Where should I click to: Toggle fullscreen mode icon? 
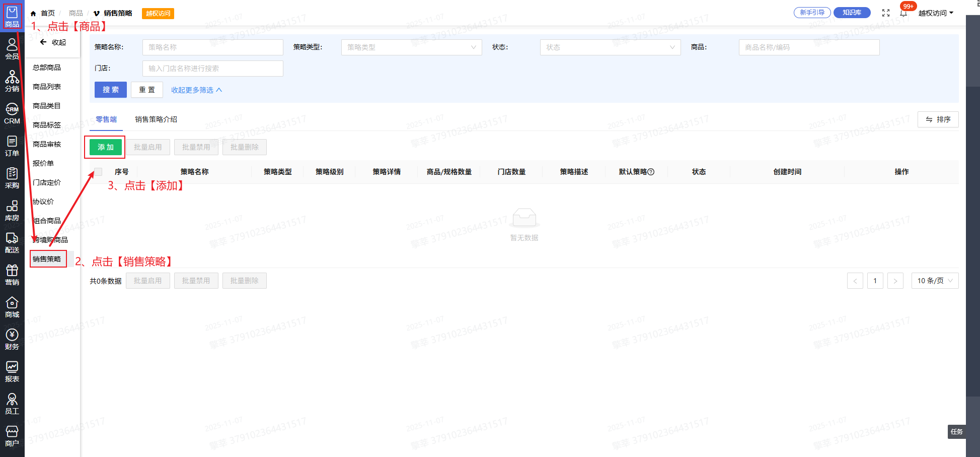coord(886,13)
